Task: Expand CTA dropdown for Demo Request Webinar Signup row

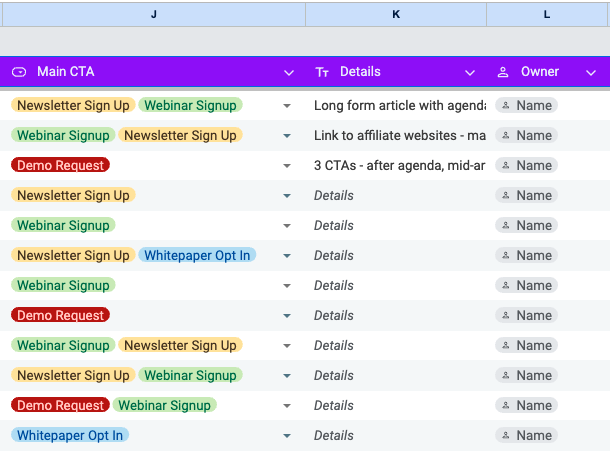Action: tap(287, 406)
